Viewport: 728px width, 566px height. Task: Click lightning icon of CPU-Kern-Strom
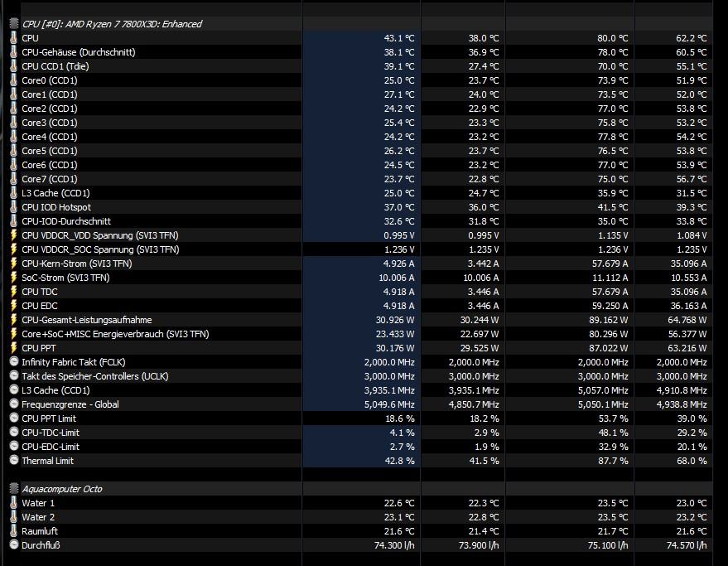coord(14,264)
